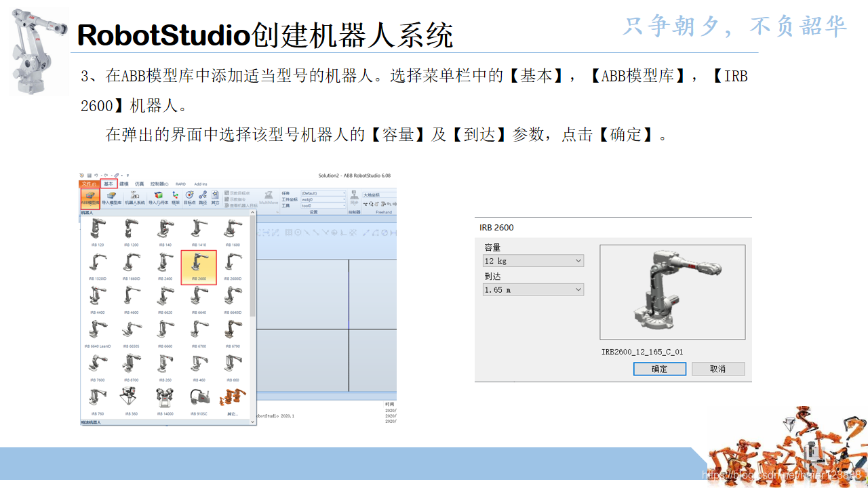Viewport: 868px width, 488px height.
Task: Open the 大地坐标 coordinate dropdown
Action: pos(380,195)
